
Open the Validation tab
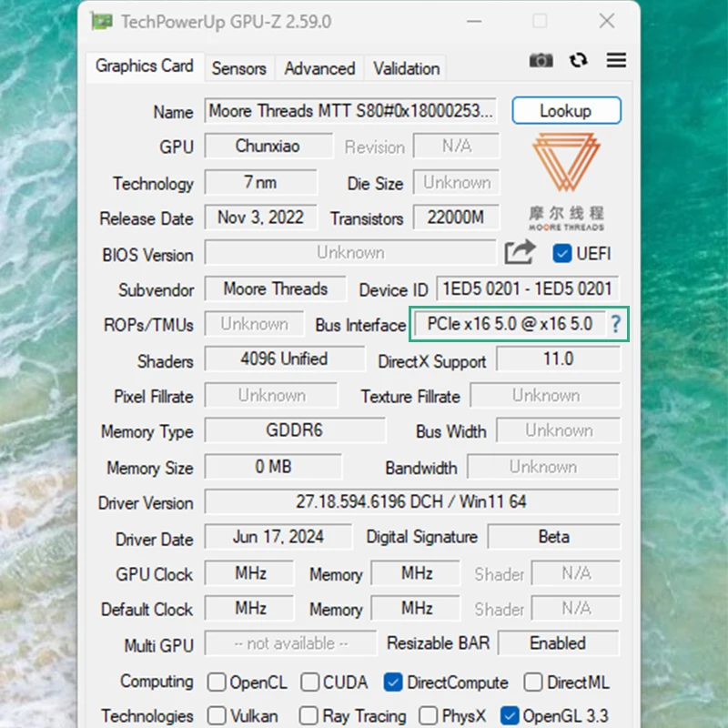(406, 69)
